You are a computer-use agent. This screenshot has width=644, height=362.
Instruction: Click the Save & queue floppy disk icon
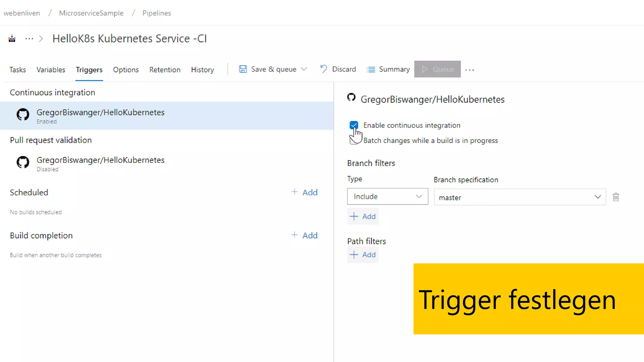(x=243, y=69)
